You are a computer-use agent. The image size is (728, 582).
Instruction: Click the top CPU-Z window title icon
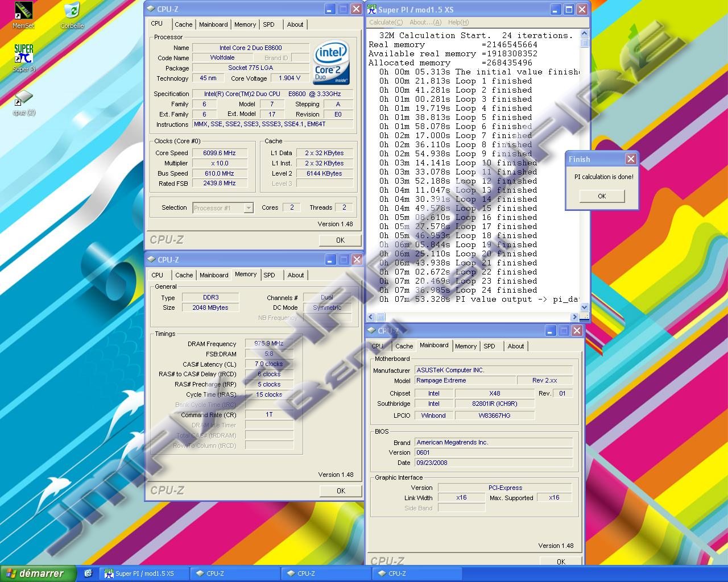151,9
